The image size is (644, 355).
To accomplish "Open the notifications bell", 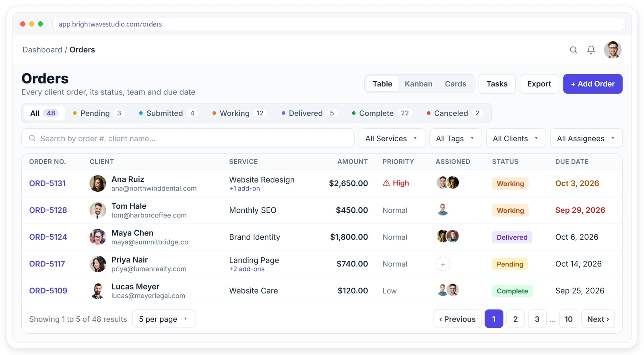I will click(x=591, y=50).
